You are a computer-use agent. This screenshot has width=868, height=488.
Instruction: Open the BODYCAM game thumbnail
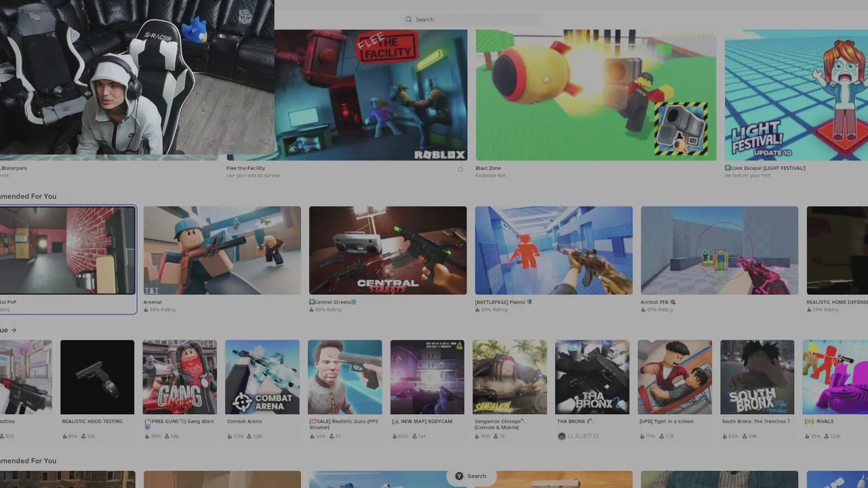coord(427,377)
